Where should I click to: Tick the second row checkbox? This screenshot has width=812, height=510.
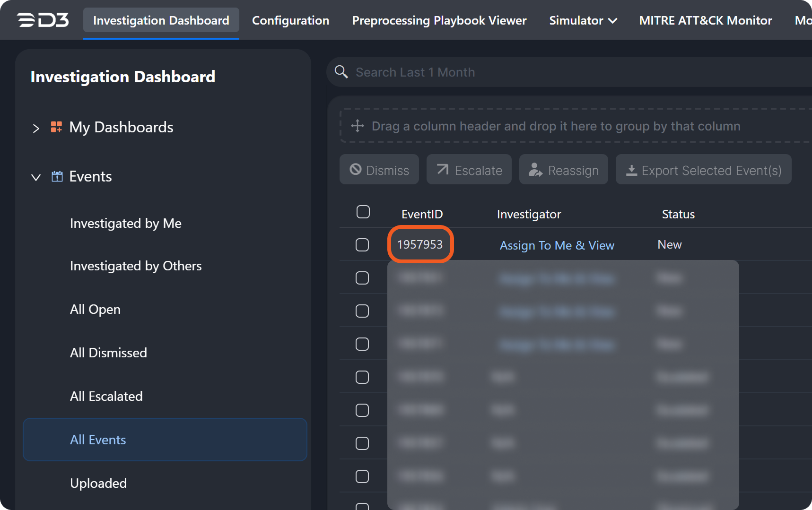pyautogui.click(x=362, y=278)
